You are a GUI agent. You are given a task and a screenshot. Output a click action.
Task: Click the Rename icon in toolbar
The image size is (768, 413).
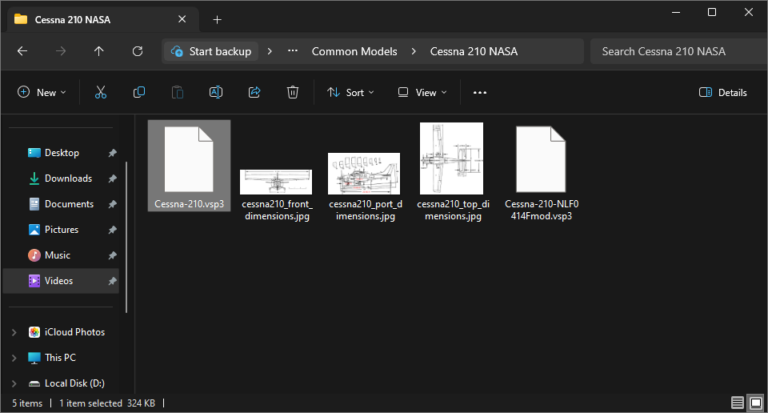click(x=215, y=92)
